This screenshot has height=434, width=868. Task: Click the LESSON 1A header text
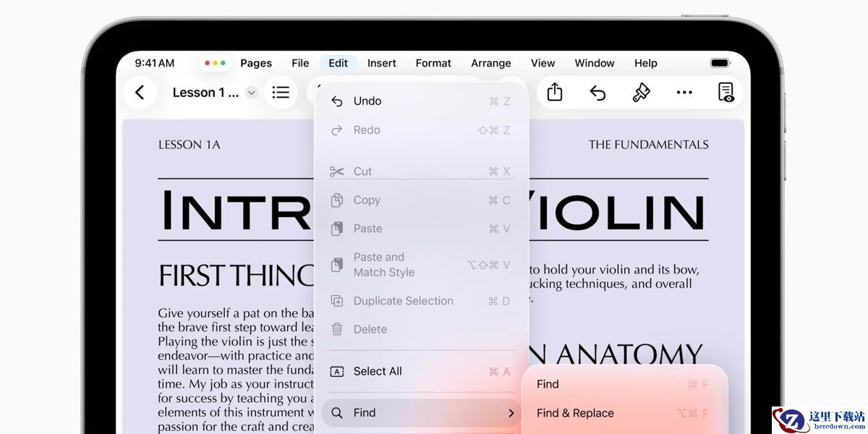coord(190,145)
